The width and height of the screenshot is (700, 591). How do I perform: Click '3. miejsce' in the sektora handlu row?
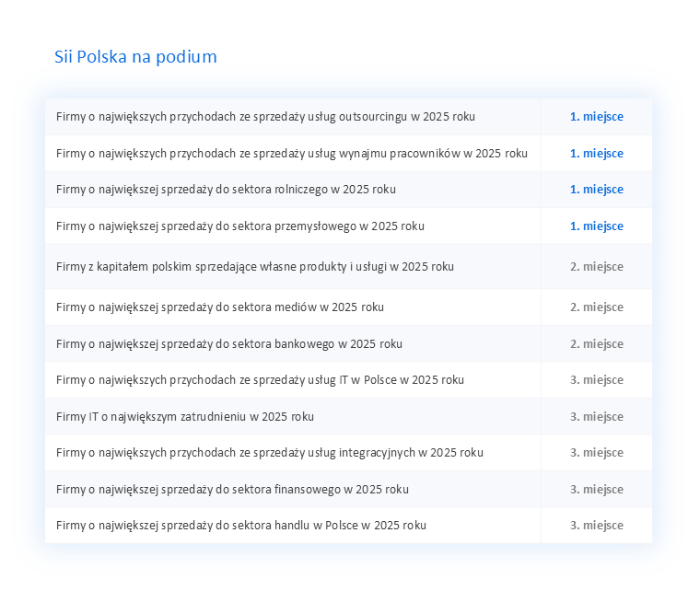[x=597, y=526]
